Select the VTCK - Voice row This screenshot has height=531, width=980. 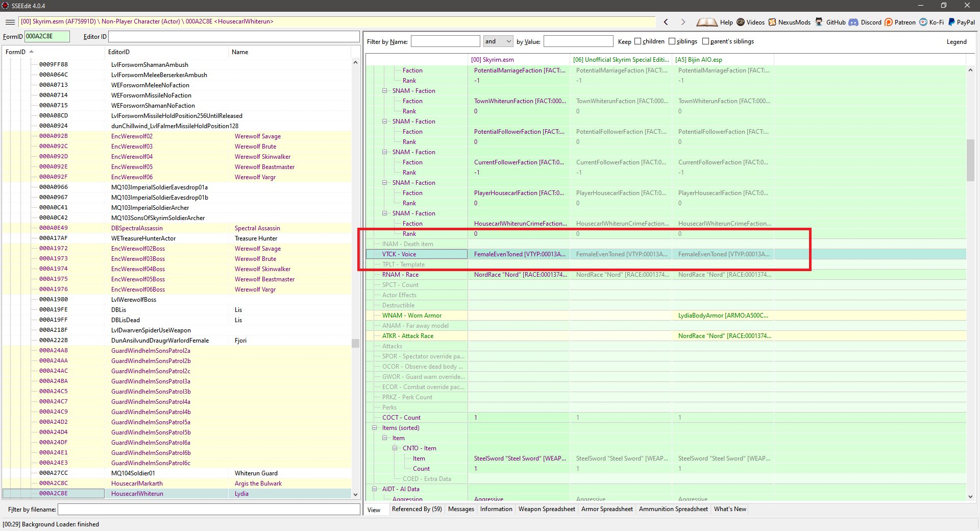point(666,254)
